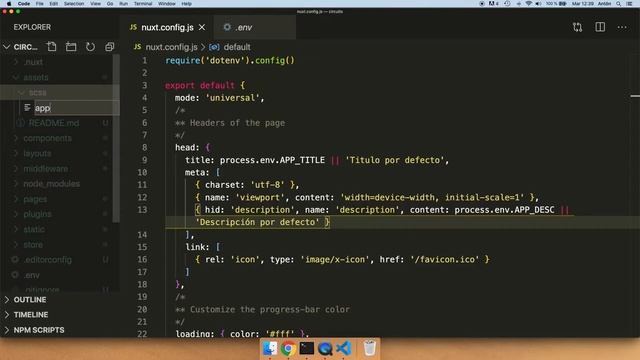Expand the .nuxt folder
The image size is (640, 360).
click(16, 62)
